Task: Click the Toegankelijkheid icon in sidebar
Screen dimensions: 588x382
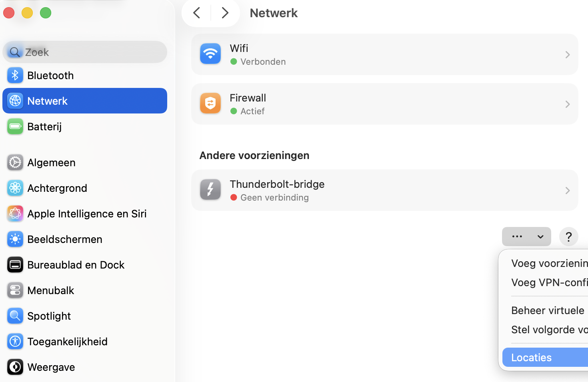Action: (15, 341)
